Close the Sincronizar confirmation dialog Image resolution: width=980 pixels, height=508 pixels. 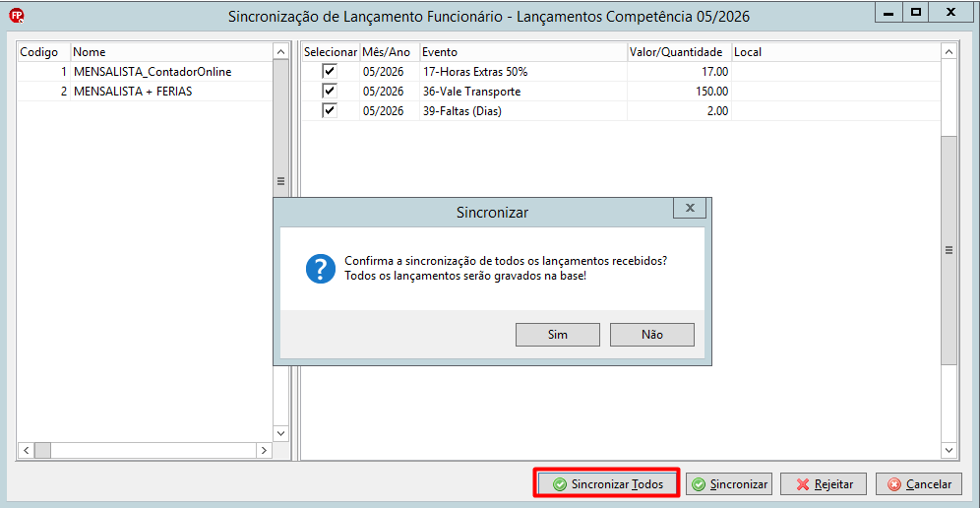pyautogui.click(x=690, y=208)
